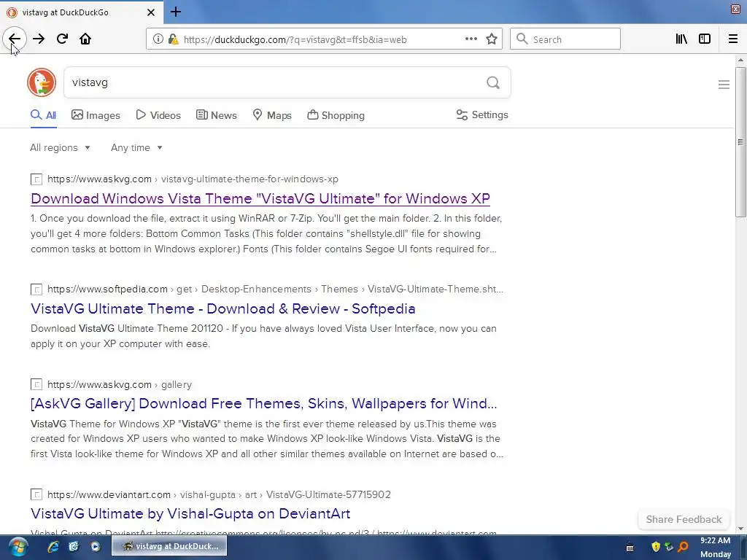
Task: Open the VistaVG Ultimate for Windows XP link
Action: tap(260, 198)
